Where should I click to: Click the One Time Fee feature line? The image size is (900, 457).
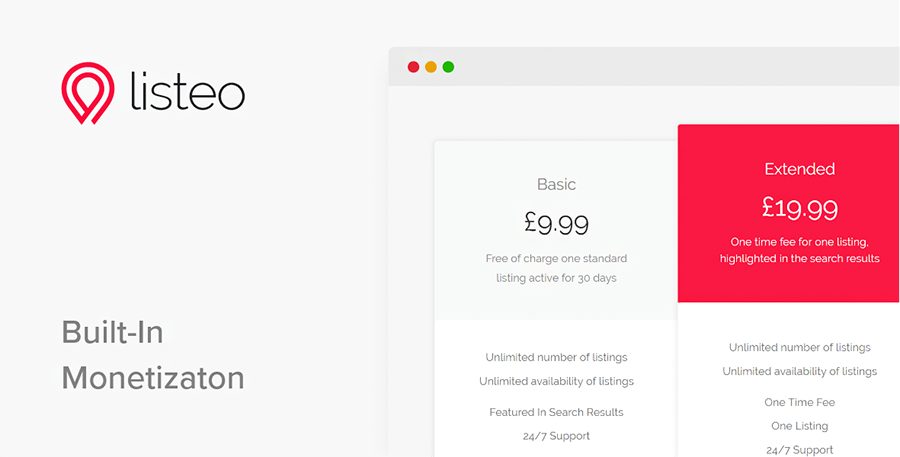[799, 402]
